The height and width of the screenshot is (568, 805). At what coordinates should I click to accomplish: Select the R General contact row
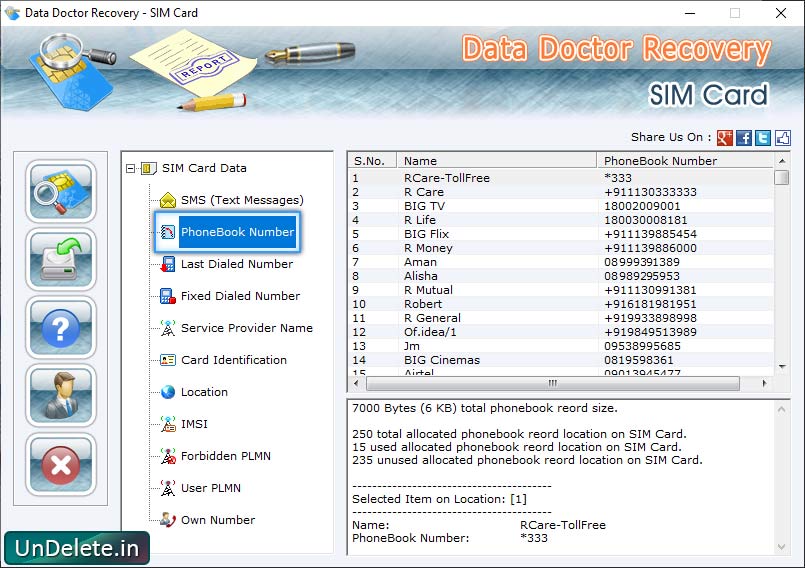click(561, 318)
